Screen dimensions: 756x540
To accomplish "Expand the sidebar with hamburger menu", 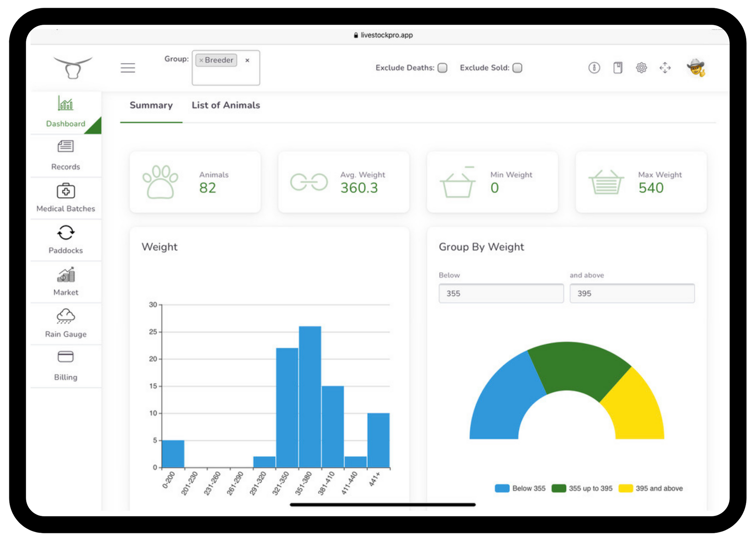I will [x=128, y=68].
